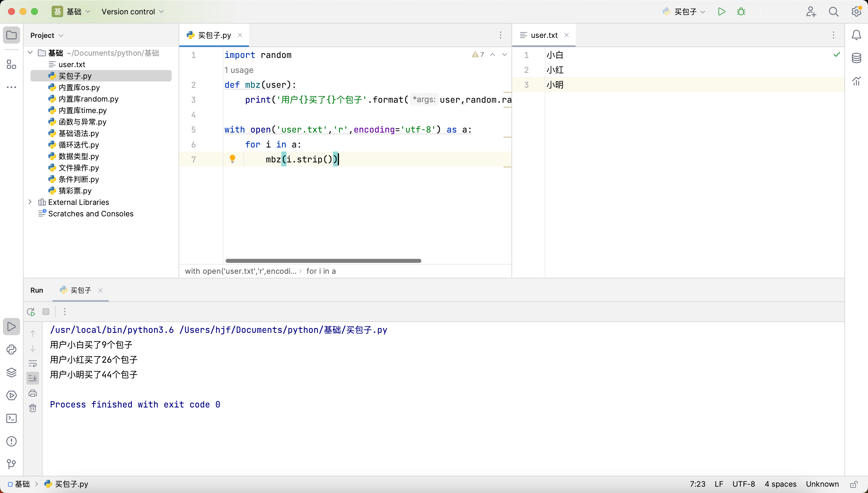Open the Code With Me add-user icon

(x=811, y=11)
